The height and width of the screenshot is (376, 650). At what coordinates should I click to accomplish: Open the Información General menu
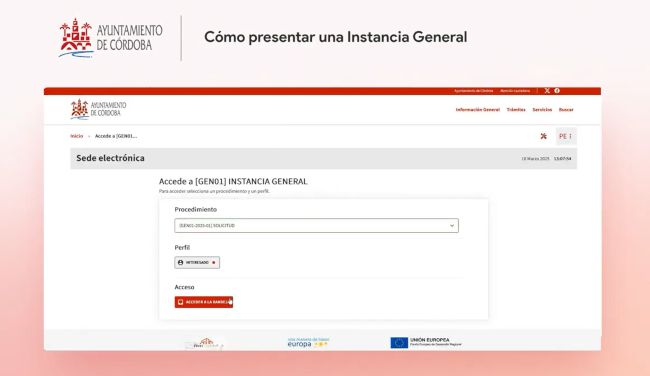(478, 110)
